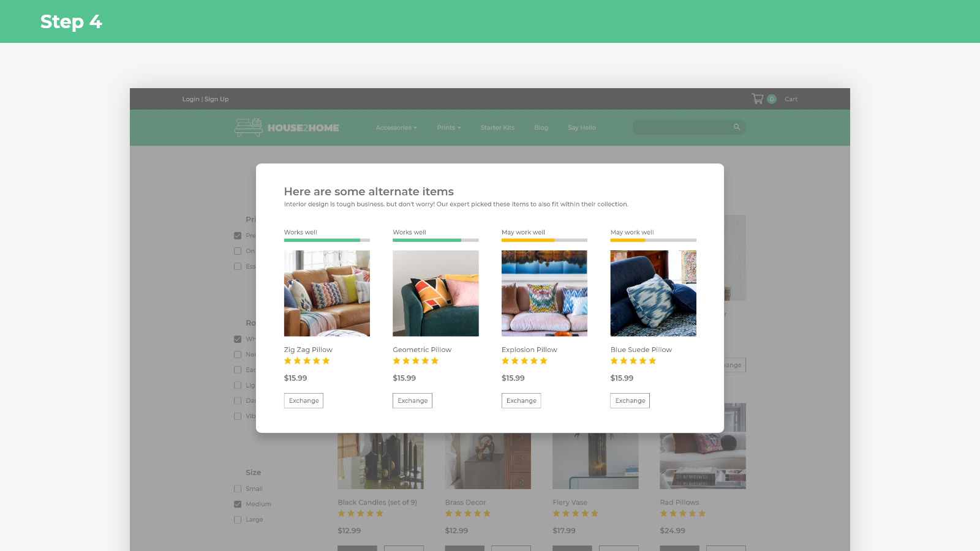Click the Rad Pillows star rating
The image size is (980, 551).
tap(683, 514)
